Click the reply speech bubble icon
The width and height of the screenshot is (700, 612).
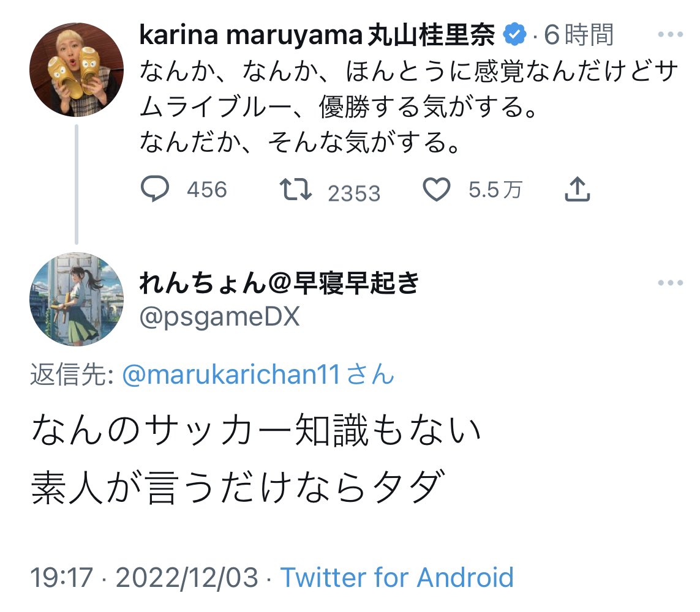click(x=155, y=188)
